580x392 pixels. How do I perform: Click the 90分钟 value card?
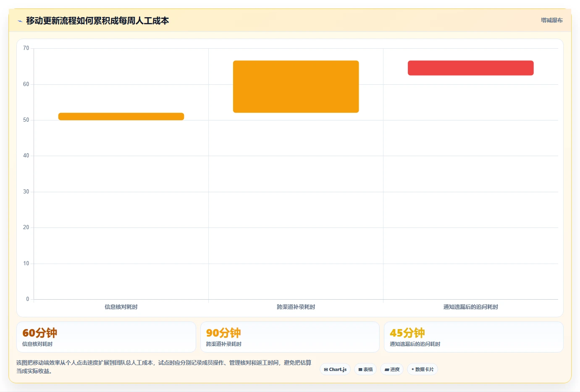290,337
